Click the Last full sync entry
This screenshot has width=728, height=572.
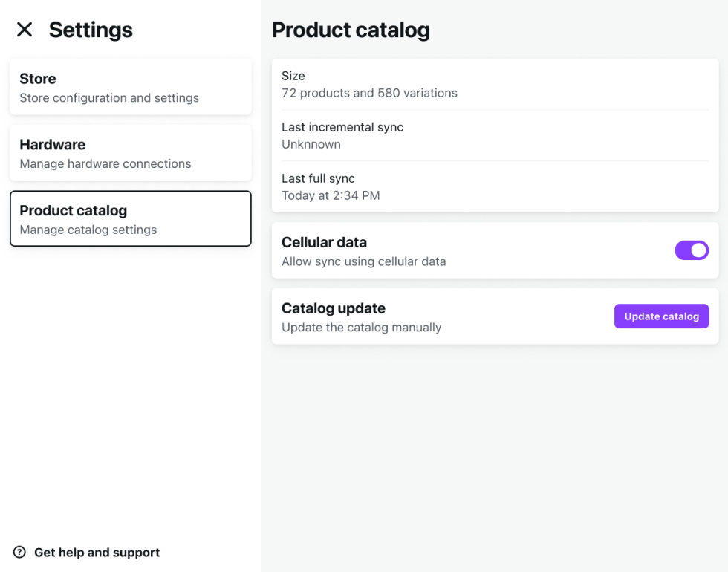click(495, 186)
